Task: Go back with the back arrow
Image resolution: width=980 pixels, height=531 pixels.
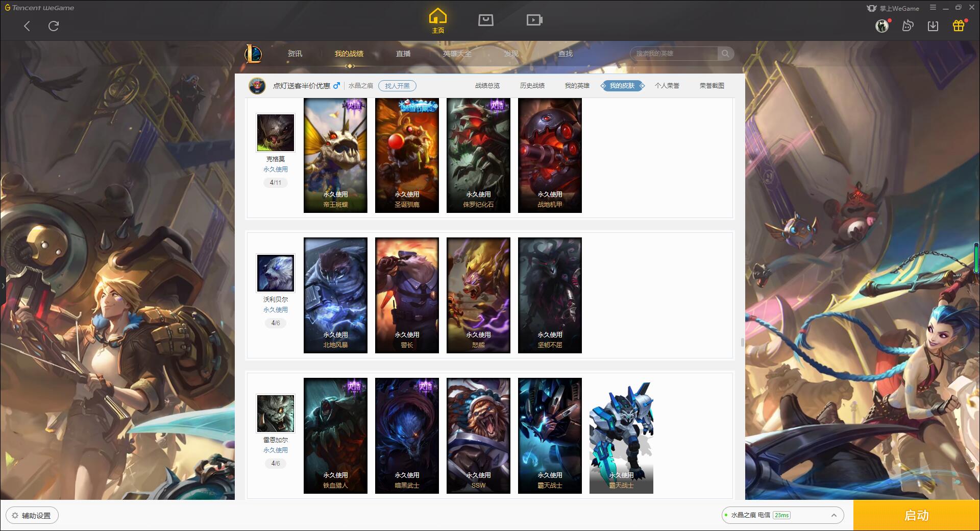Action: (x=27, y=26)
